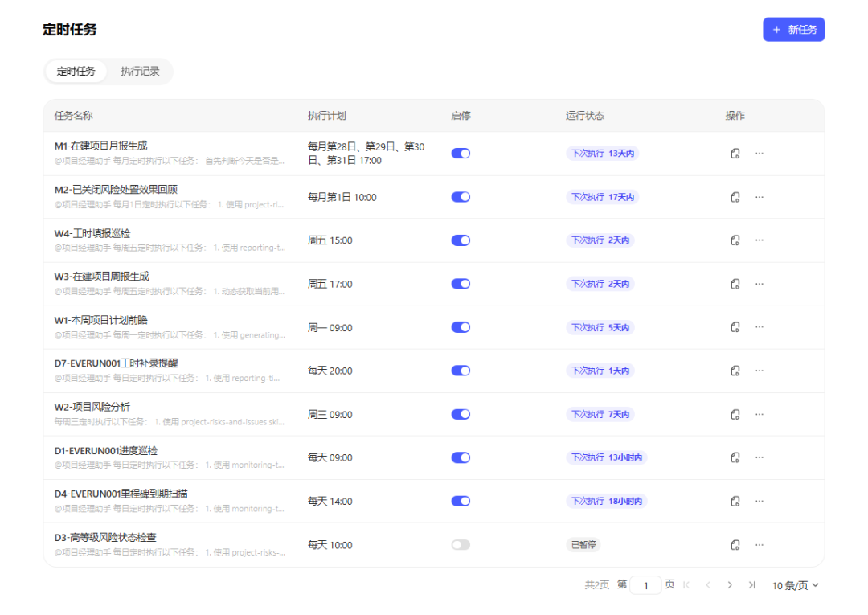Click the run-now icon for D7-EVERUN001工时补录提醒
868x615 pixels.
735,371
